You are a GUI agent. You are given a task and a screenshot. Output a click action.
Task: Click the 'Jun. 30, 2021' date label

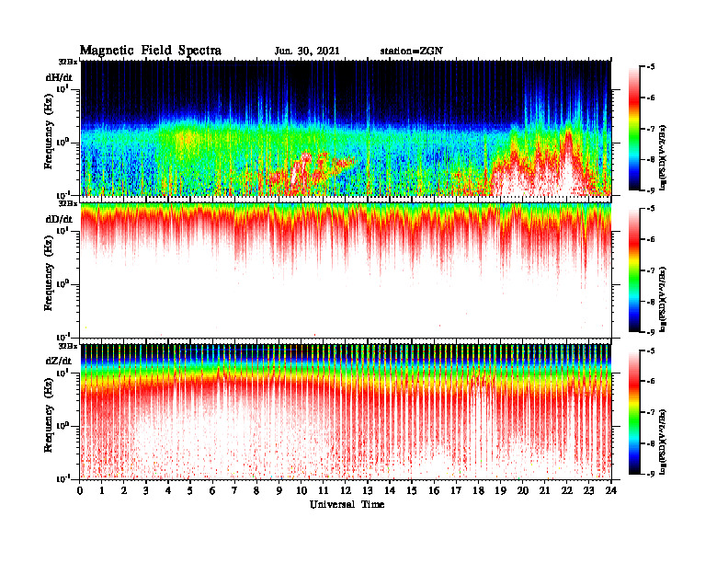coord(307,52)
